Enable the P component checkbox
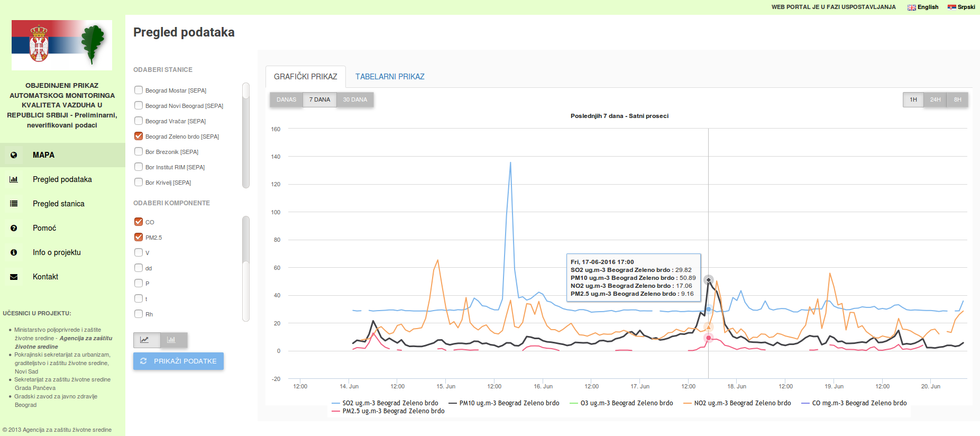This screenshot has height=436, width=980. point(139,284)
